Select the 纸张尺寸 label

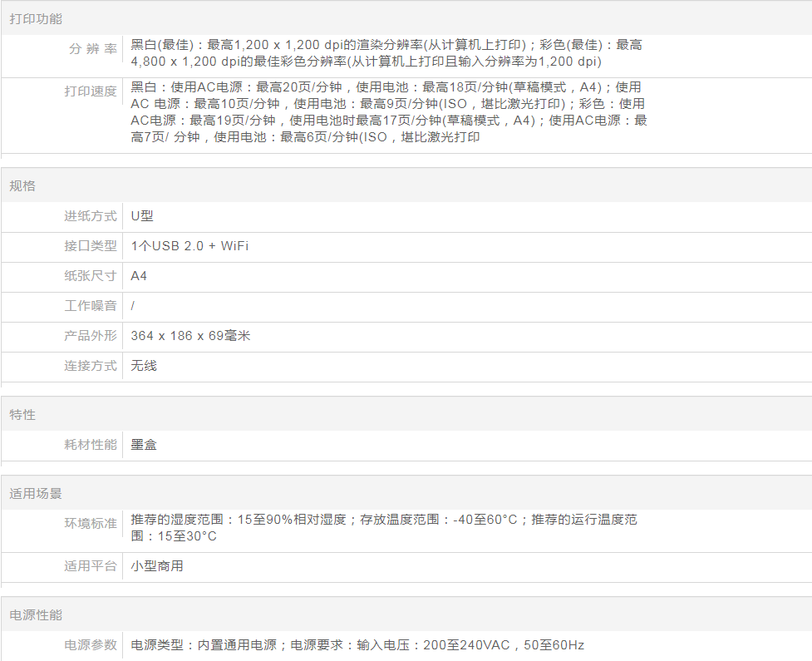[x=91, y=276]
